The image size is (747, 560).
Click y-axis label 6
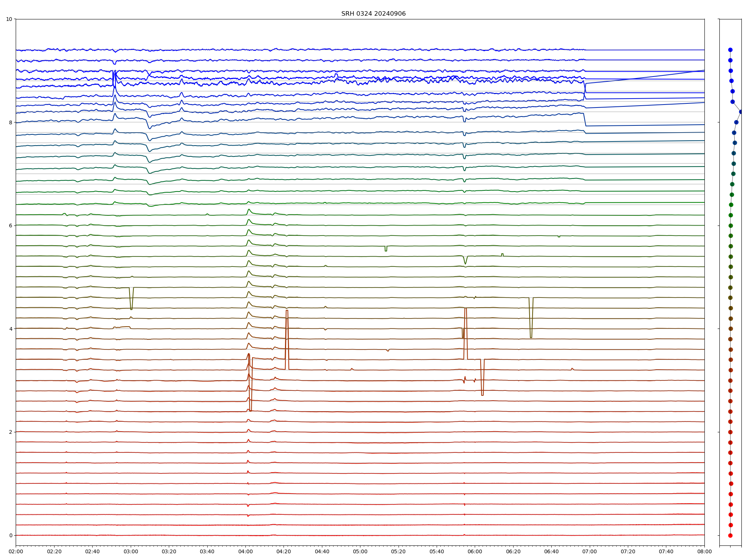(11, 225)
